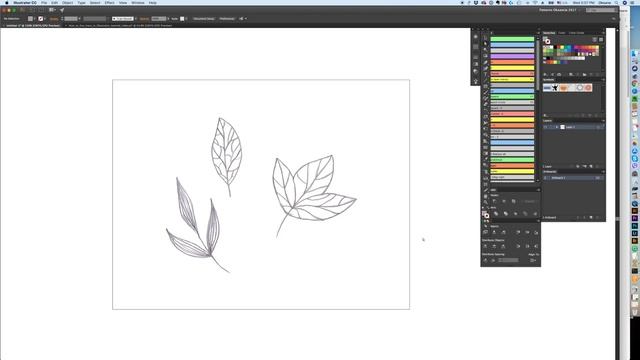Select the Zoom magnifier tool
The height and width of the screenshot is (360, 640).
click(485, 202)
